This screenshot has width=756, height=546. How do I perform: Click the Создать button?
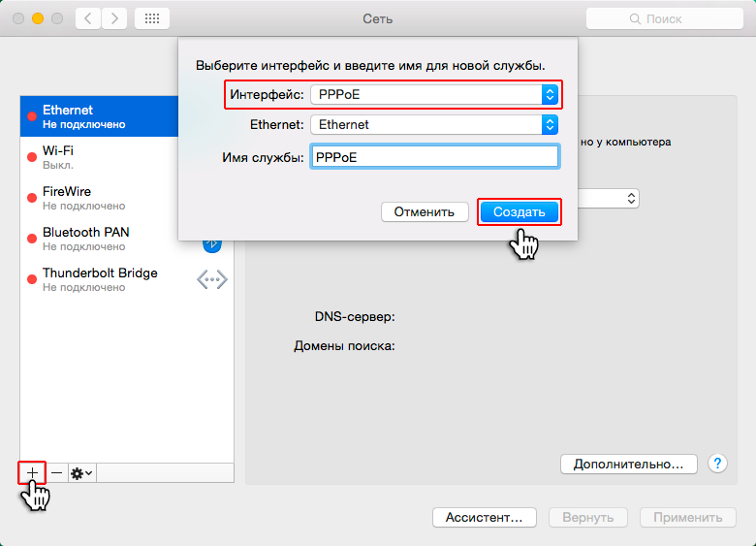tap(520, 212)
